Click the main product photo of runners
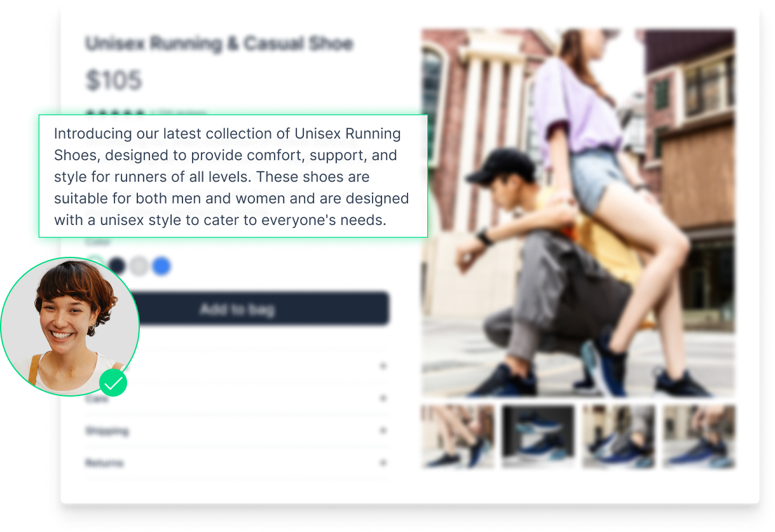This screenshot has height=532, width=775. [579, 214]
